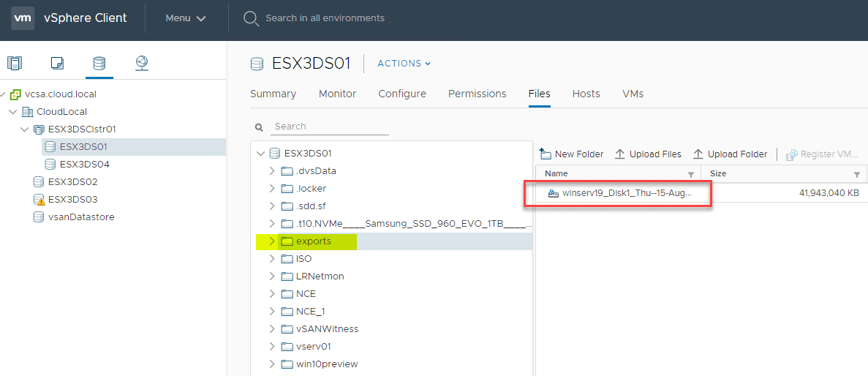Screen dimensions: 868x376
Task: Collapse the CloudLocal datacenter node
Action: click(x=12, y=112)
